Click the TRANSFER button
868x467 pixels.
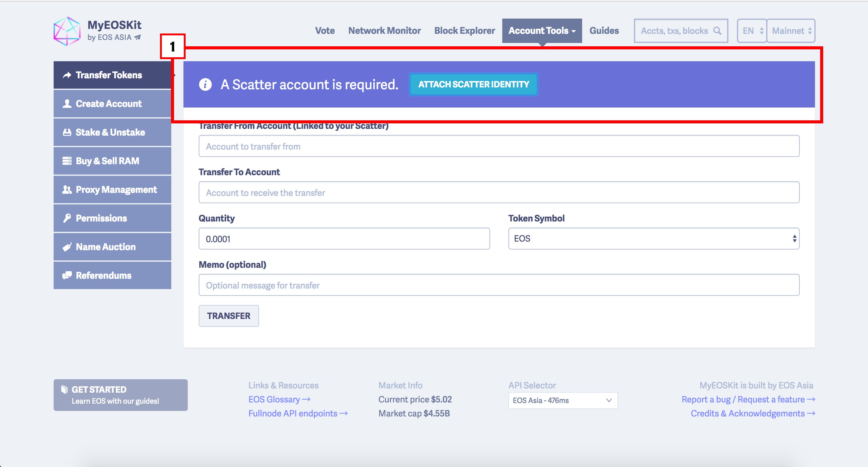point(229,316)
